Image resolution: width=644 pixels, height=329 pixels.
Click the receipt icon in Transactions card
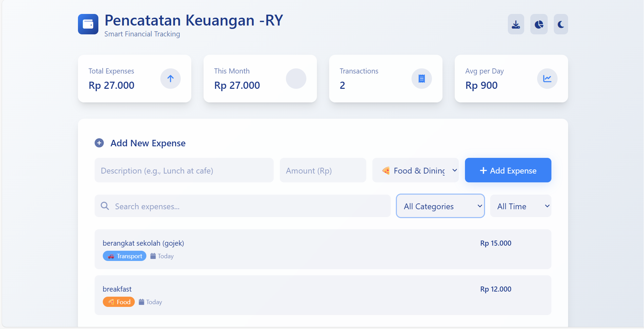click(x=421, y=79)
